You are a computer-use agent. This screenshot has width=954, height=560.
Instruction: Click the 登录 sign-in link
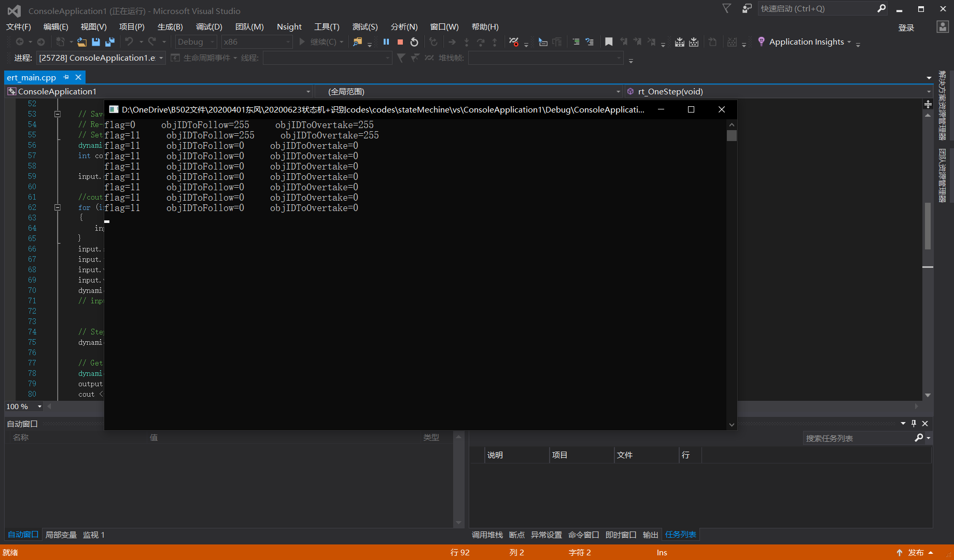pyautogui.click(x=906, y=27)
